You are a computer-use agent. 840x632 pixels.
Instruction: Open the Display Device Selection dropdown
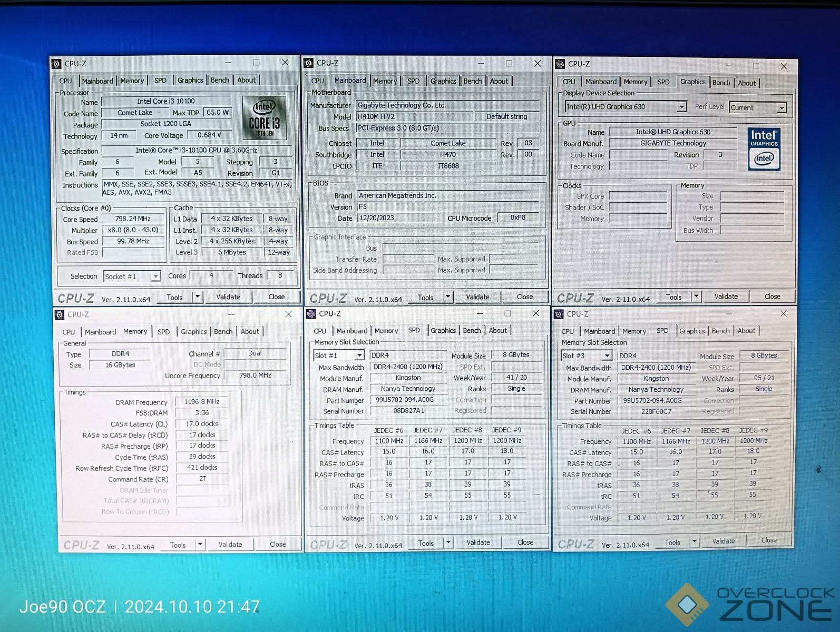tap(681, 107)
